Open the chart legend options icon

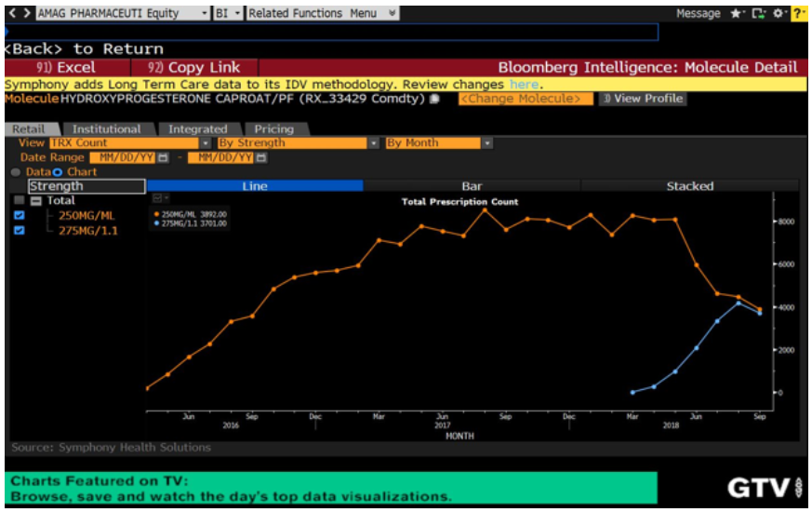click(159, 198)
